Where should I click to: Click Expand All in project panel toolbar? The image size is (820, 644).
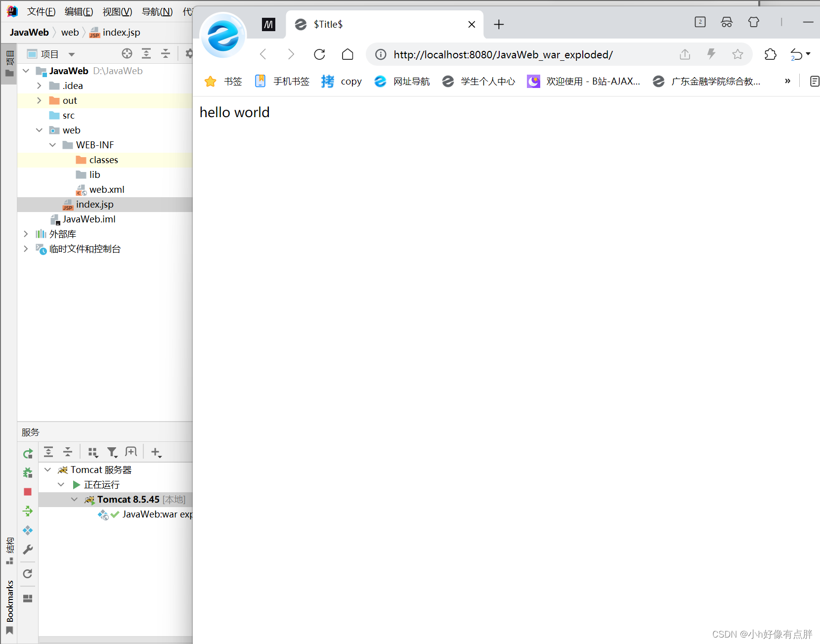(x=146, y=53)
